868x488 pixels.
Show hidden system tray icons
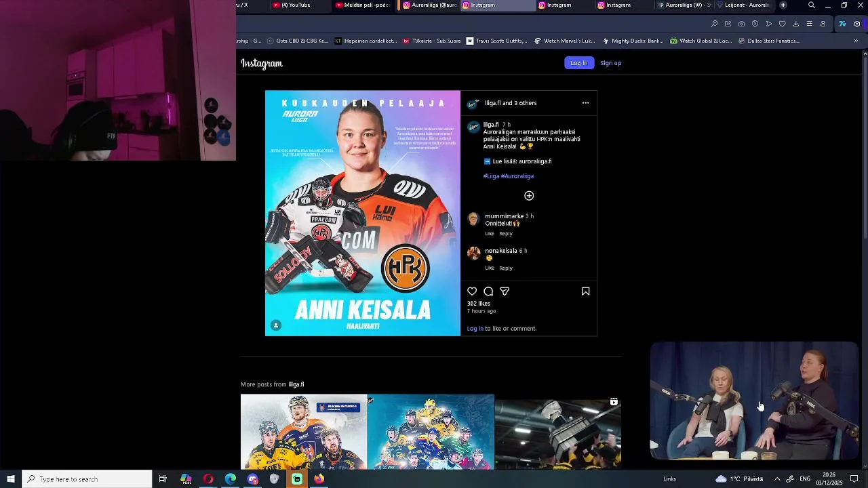point(777,479)
